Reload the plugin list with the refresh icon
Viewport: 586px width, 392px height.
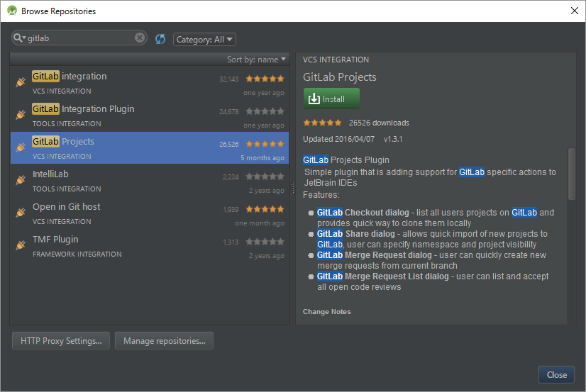[160, 39]
